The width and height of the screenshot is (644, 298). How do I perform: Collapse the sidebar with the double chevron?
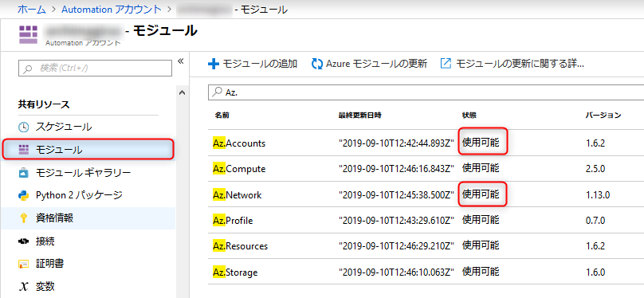coord(180,61)
